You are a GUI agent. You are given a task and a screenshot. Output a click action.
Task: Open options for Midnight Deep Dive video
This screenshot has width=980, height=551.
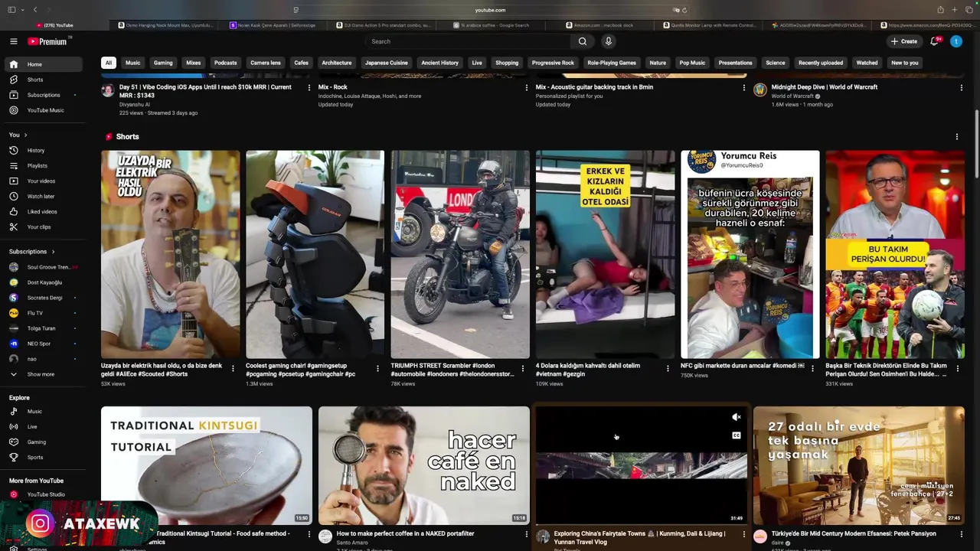961,88
